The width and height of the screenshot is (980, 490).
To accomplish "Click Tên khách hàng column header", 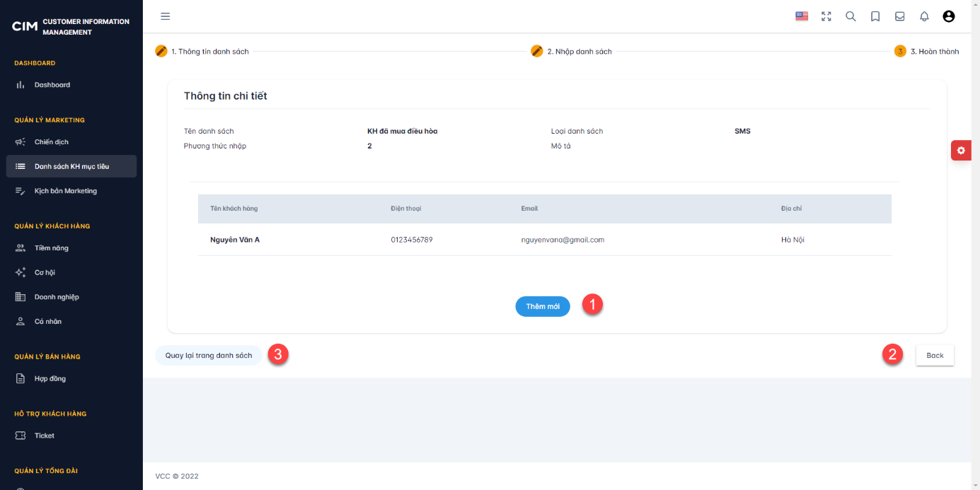I will click(234, 209).
